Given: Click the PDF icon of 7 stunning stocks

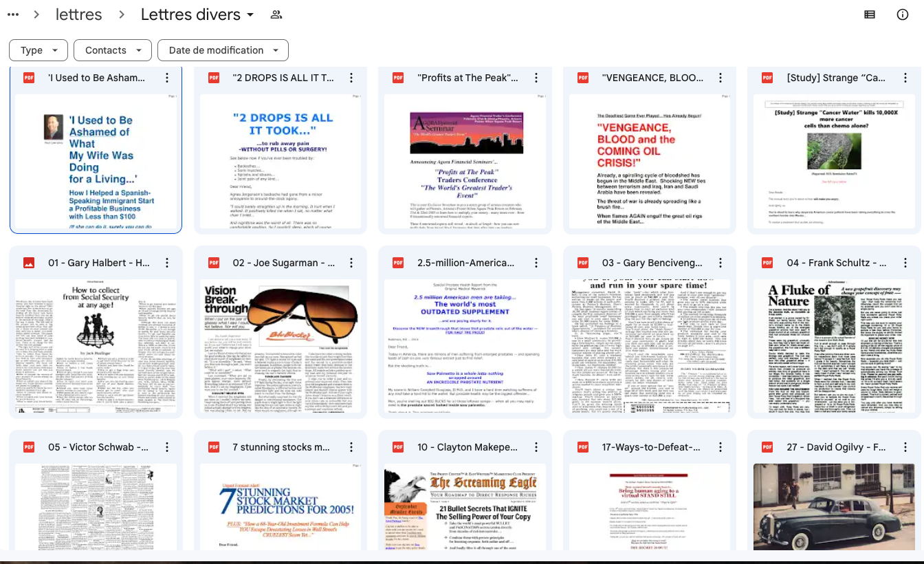Looking at the screenshot, I should point(214,447).
